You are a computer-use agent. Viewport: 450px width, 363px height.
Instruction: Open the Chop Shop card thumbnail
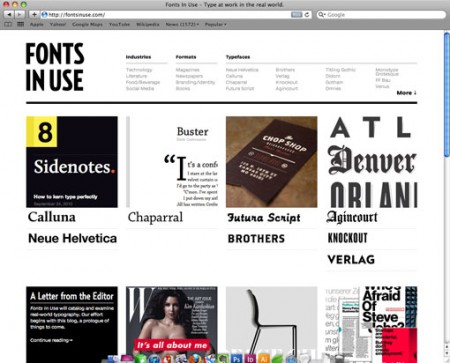pos(271,162)
